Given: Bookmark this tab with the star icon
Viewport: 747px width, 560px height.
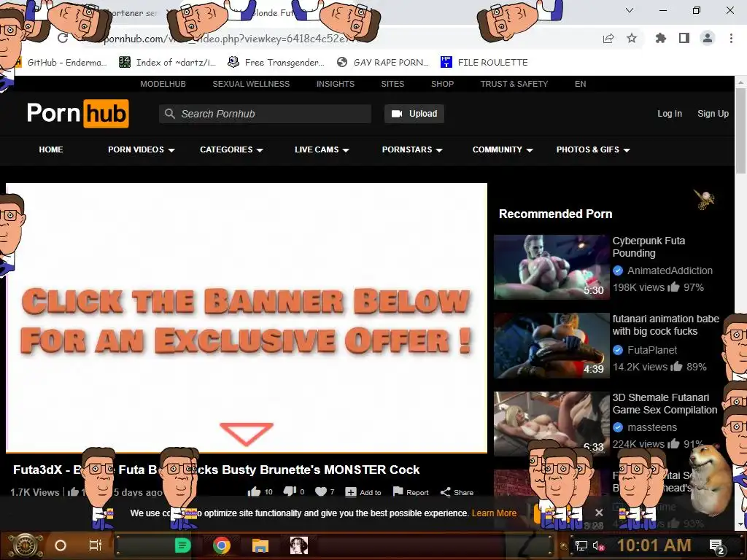Looking at the screenshot, I should pos(632,38).
